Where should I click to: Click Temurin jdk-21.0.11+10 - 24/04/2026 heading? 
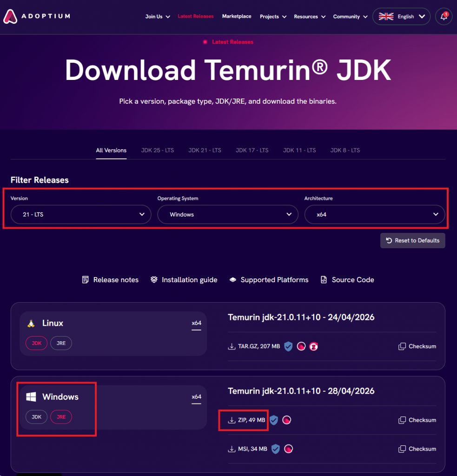[301, 317]
